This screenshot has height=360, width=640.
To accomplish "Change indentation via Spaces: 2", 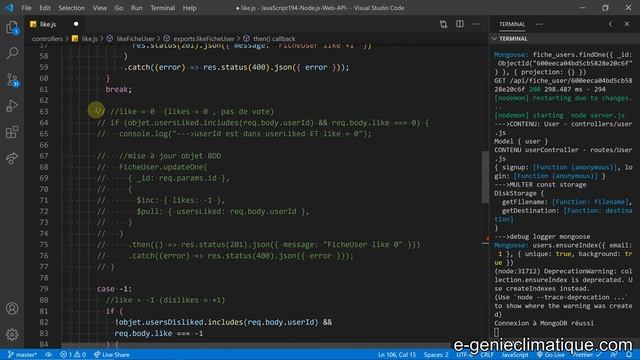I will click(x=436, y=355).
